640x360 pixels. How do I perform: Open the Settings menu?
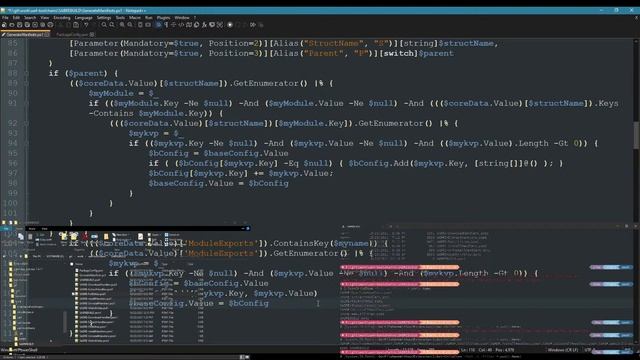104,18
